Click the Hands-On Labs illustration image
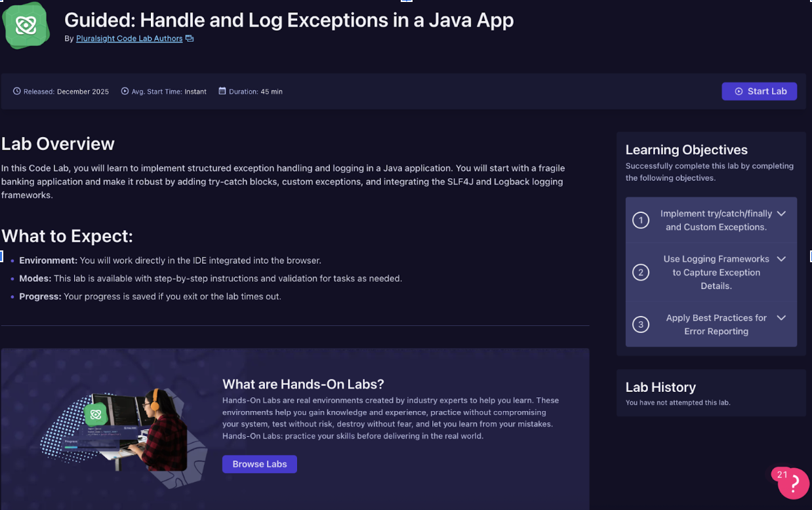This screenshot has width=812, height=510. (125, 429)
